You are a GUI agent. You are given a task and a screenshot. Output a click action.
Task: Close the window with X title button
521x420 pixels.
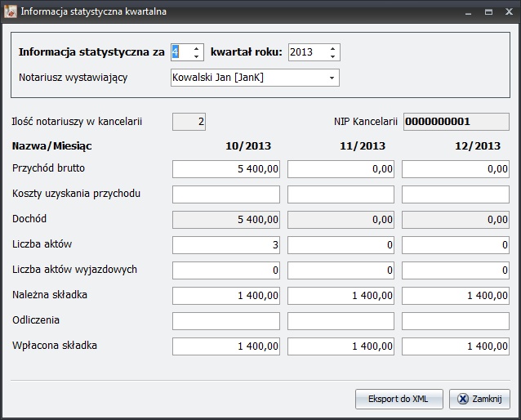pos(508,11)
